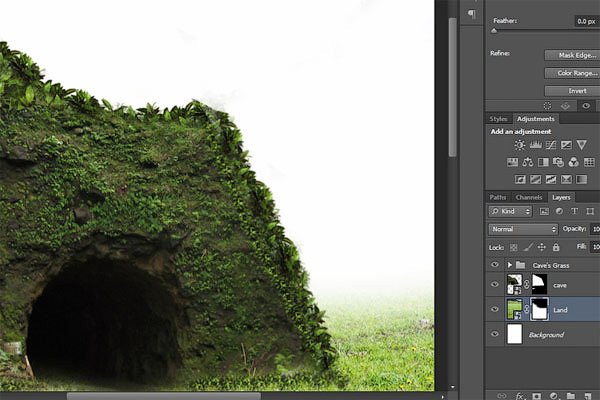Add a Color Balance adjustment
Screen dimensions: 600x400
pyautogui.click(x=528, y=162)
